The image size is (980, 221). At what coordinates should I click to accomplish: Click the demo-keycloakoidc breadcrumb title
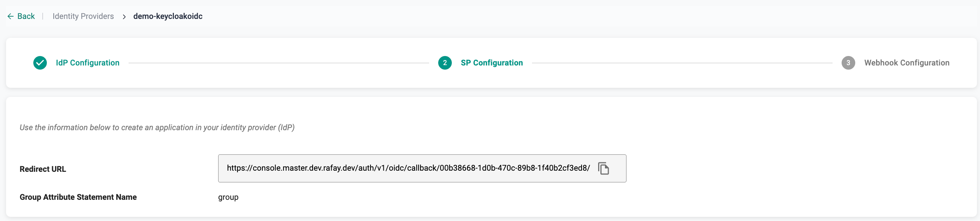168,16
